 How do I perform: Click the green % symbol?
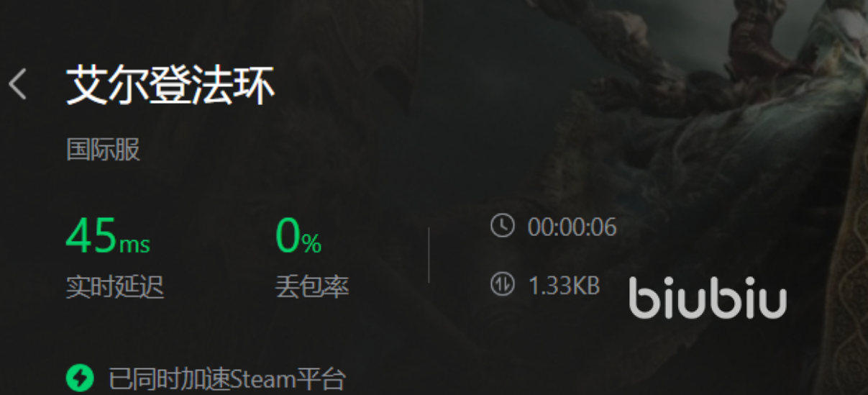click(312, 245)
